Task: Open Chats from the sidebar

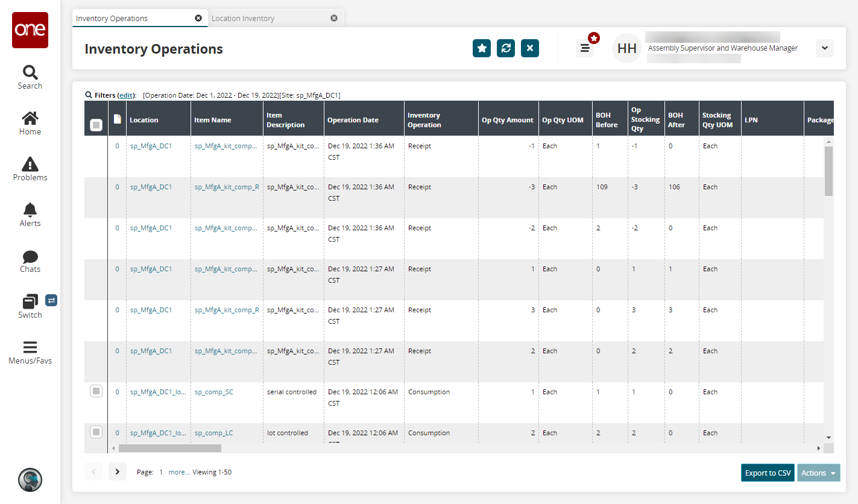Action: click(x=30, y=260)
